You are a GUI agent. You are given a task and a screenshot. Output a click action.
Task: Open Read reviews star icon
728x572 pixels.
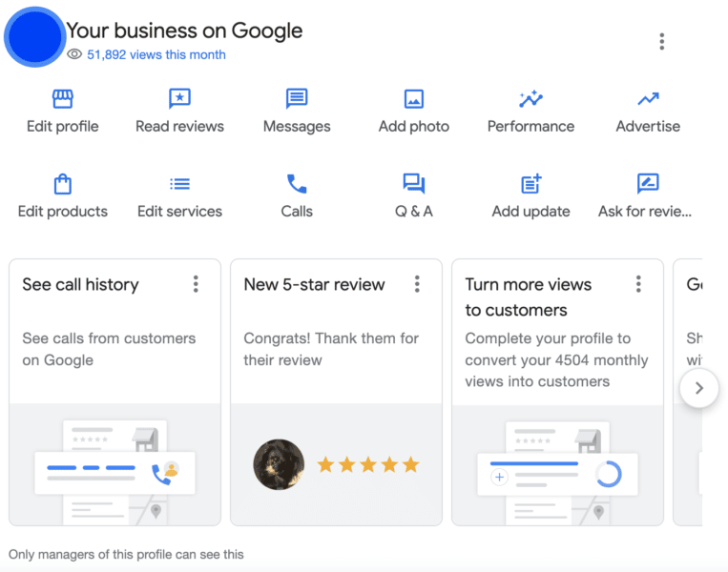coord(179,99)
